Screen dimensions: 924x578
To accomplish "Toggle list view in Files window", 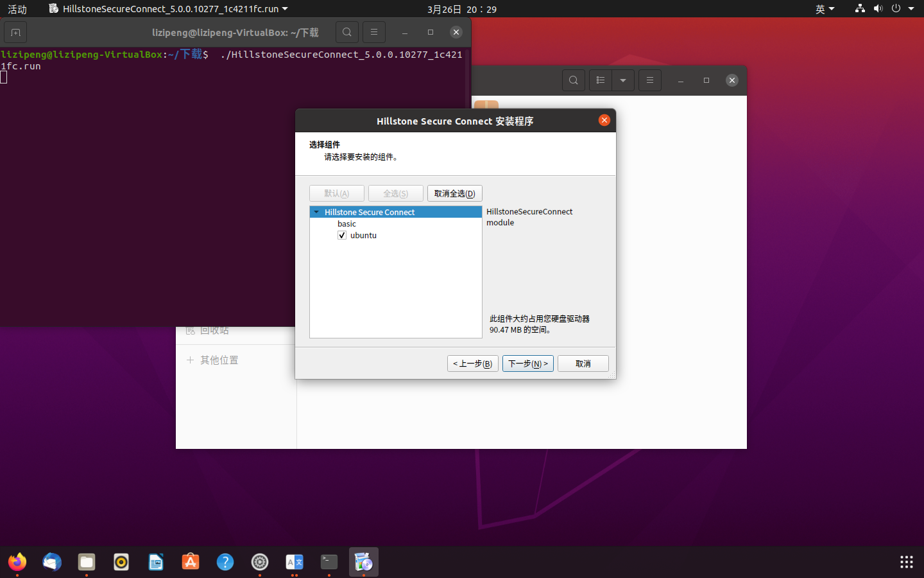I will point(601,80).
